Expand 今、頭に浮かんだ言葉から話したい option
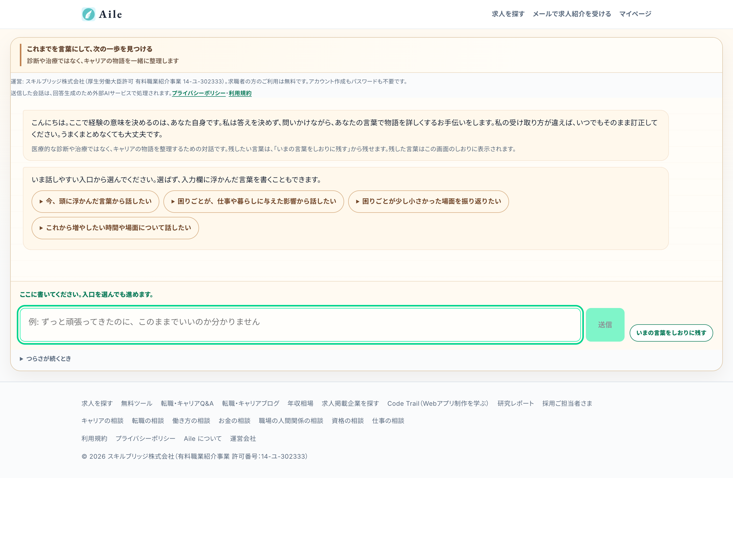The image size is (733, 560). click(x=95, y=201)
